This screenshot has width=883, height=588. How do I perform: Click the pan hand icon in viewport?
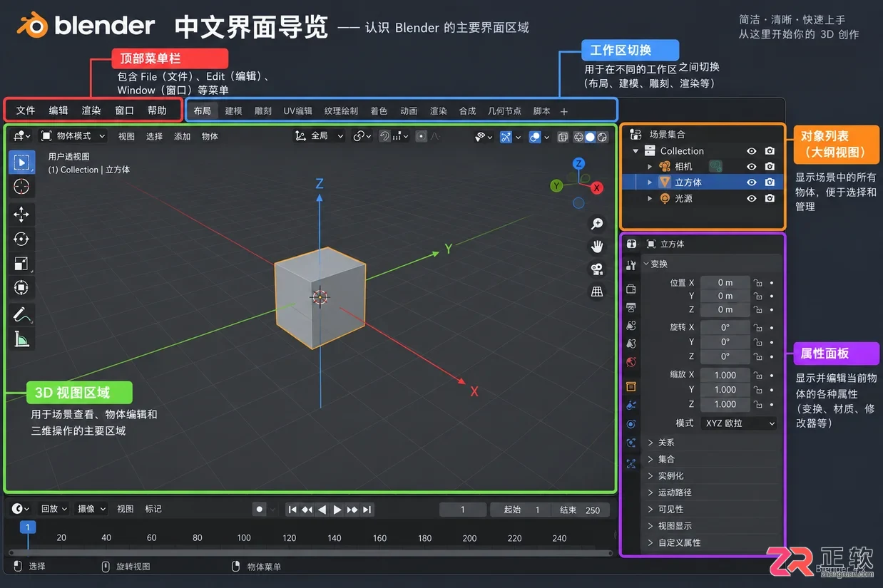click(x=597, y=247)
